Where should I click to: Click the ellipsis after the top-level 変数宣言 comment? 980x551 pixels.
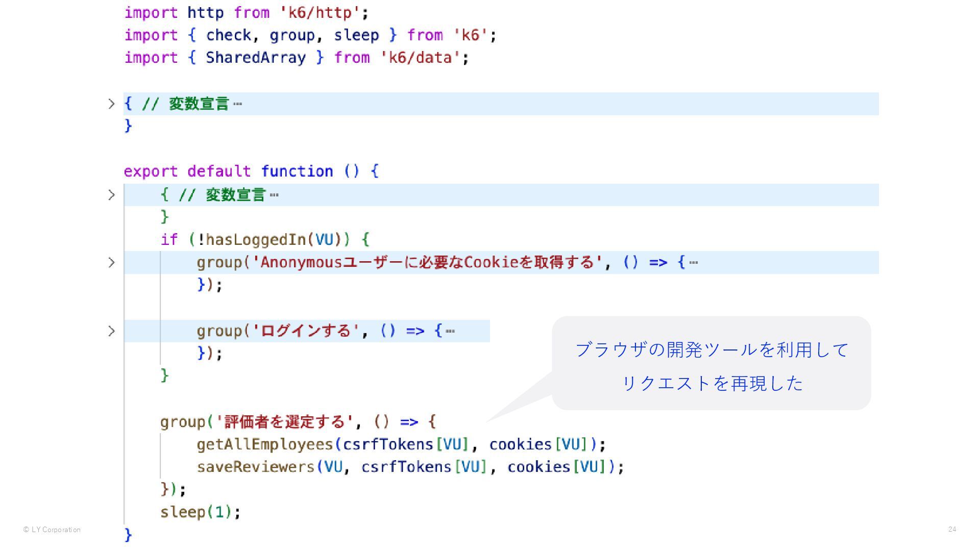[237, 104]
